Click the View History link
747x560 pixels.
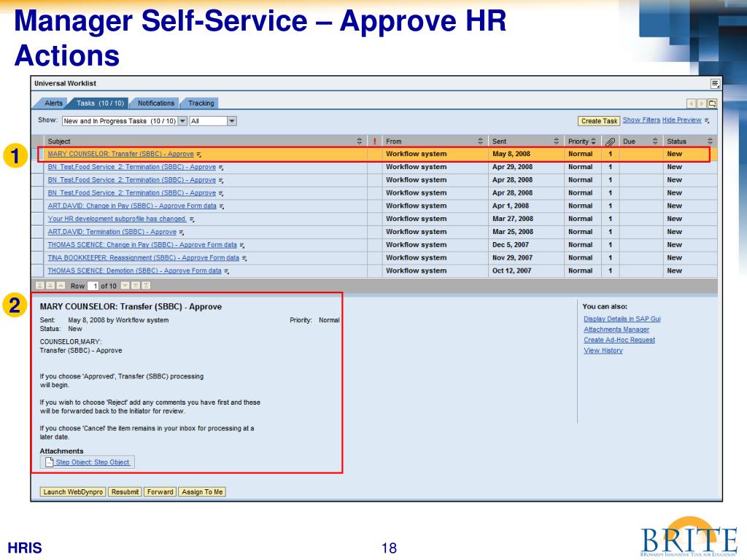[603, 351]
